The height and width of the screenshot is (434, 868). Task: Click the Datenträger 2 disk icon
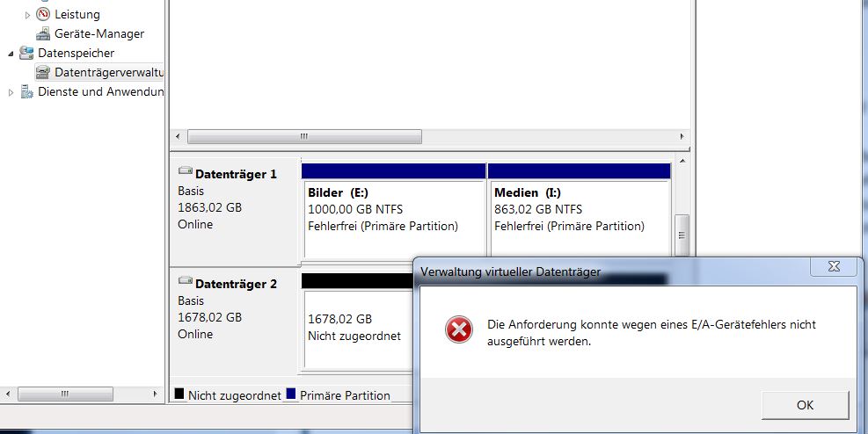tap(186, 283)
